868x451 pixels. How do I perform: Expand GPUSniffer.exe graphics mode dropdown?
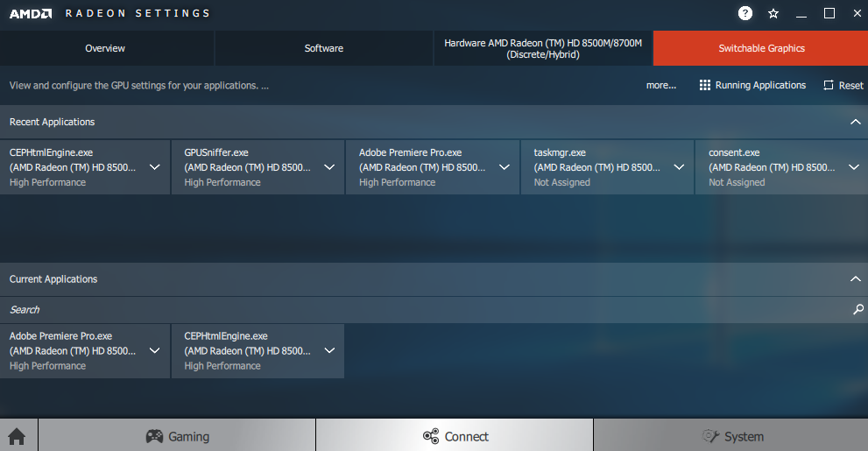(329, 167)
